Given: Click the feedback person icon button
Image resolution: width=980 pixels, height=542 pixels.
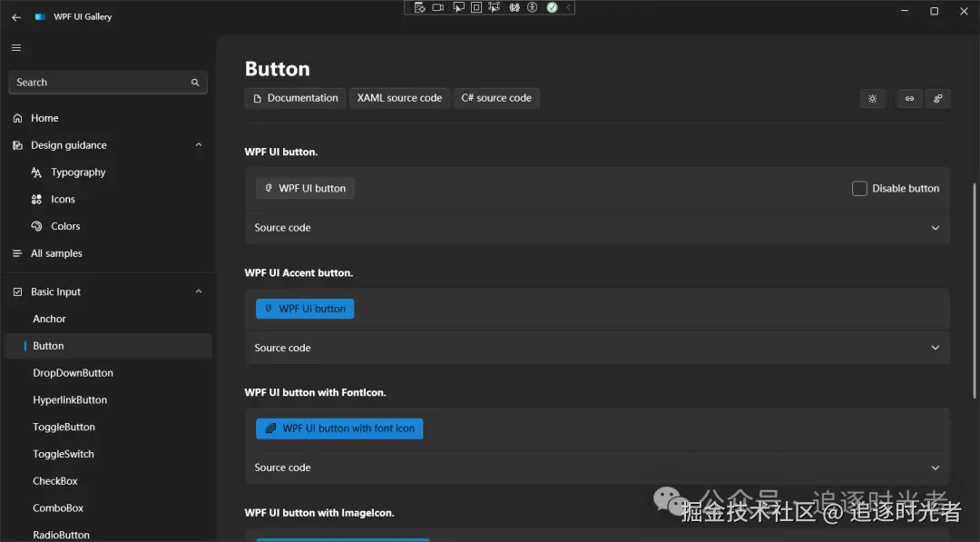Looking at the screenshot, I should click(938, 99).
